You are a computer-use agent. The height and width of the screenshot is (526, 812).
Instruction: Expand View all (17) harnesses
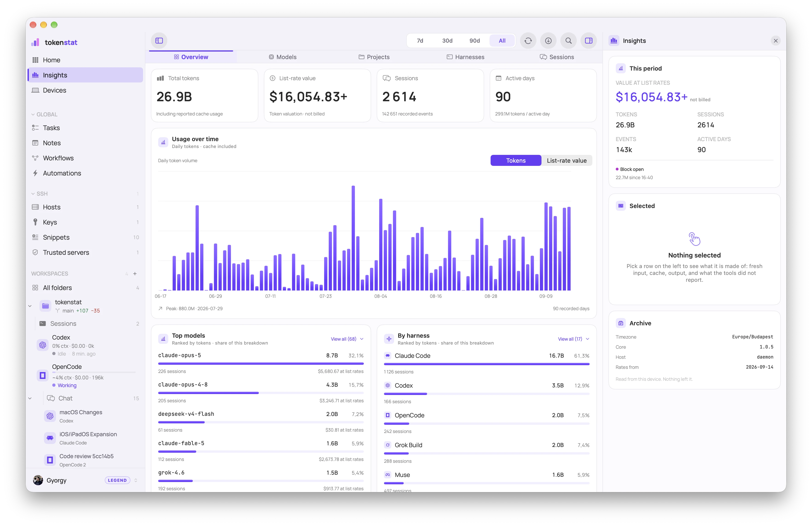point(574,339)
